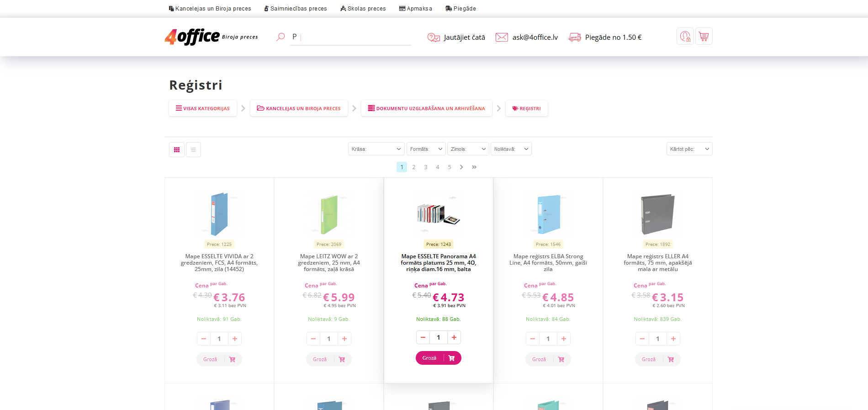This screenshot has width=868, height=410.
Task: Open Apmaksa payment page
Action: [416, 8]
